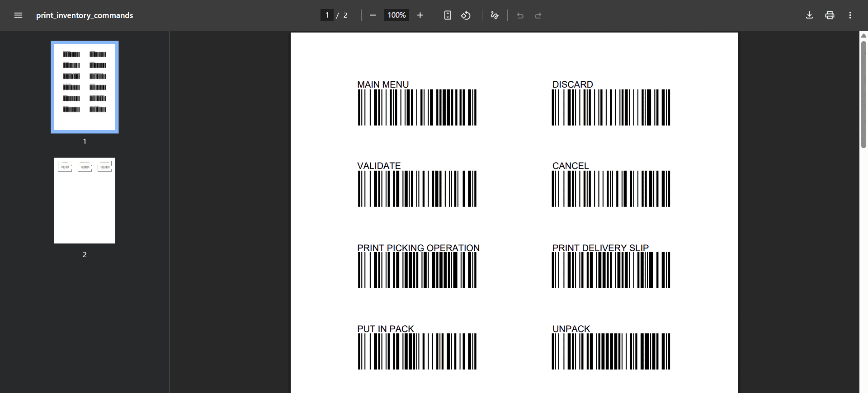Click the zoom out minus button
The height and width of the screenshot is (393, 868).
click(x=373, y=15)
